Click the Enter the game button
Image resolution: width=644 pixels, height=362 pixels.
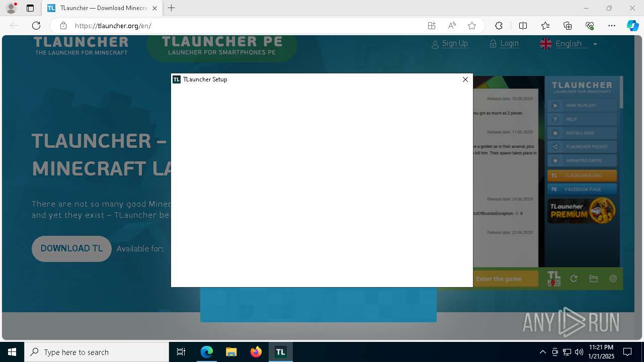click(505, 279)
